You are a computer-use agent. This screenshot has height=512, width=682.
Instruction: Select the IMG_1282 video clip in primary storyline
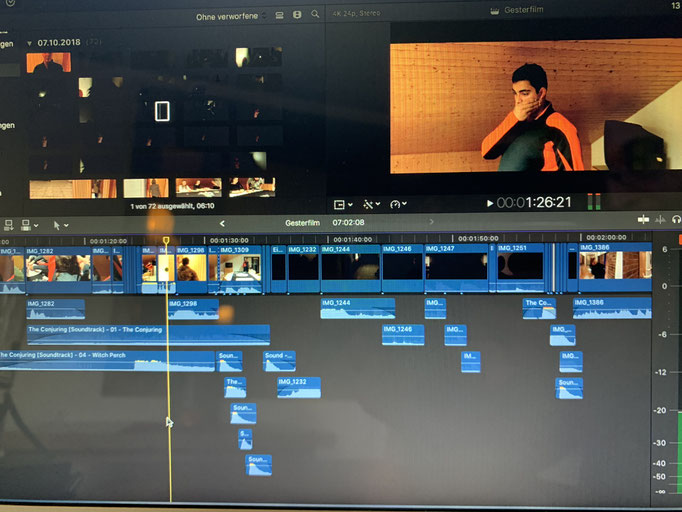tap(58, 270)
